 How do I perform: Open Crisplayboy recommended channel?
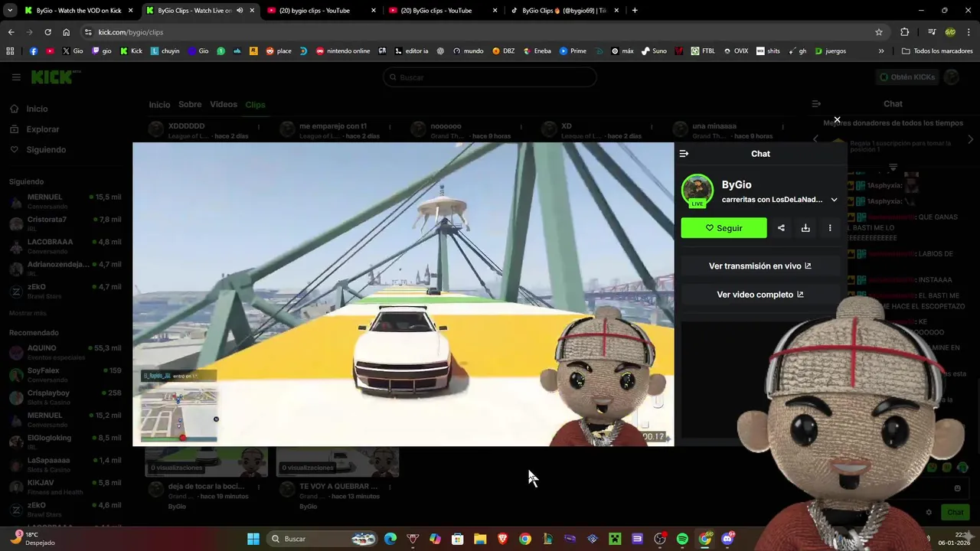click(65, 397)
